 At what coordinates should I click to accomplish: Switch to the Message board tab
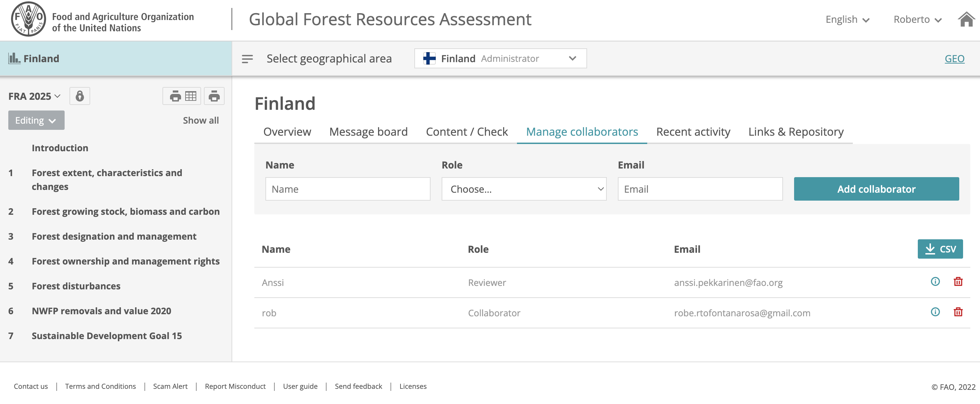tap(368, 132)
